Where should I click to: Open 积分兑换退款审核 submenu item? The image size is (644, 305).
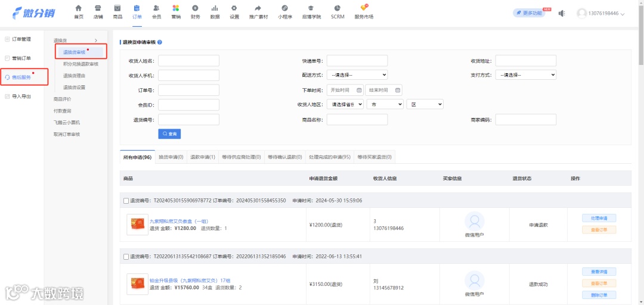coord(80,64)
